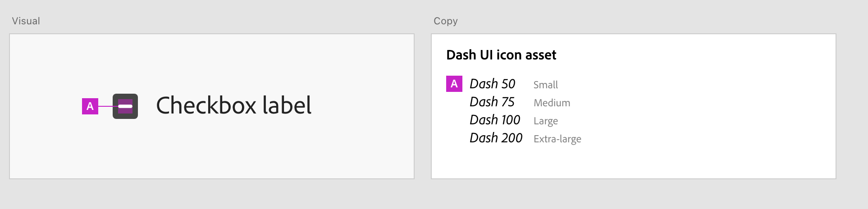Click the Small size label
This screenshot has width=868, height=209.
tap(545, 85)
